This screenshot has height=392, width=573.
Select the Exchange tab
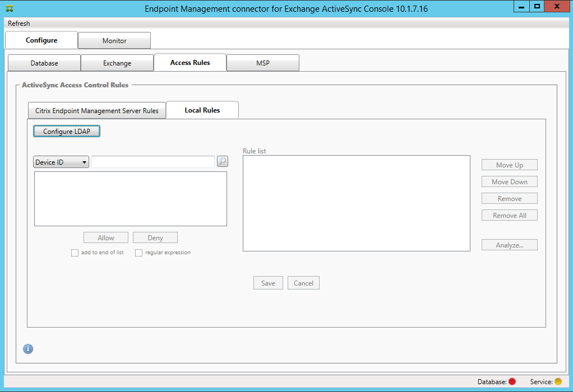pyautogui.click(x=117, y=63)
